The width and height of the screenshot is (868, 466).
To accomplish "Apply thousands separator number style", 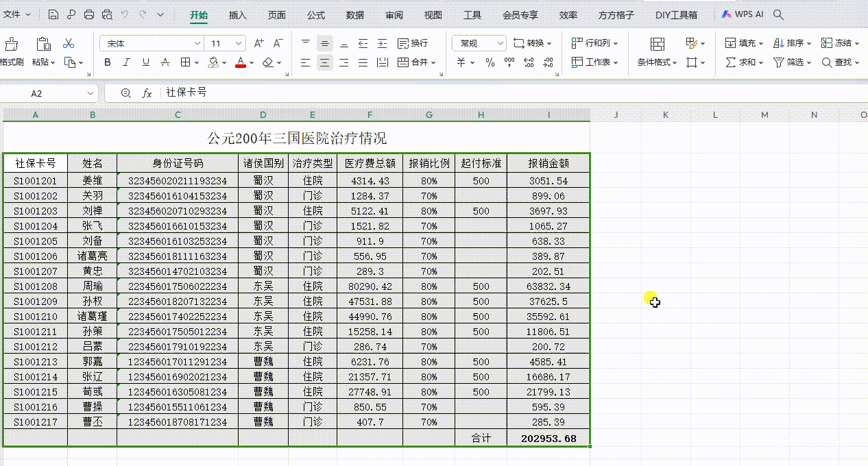I will click(509, 62).
